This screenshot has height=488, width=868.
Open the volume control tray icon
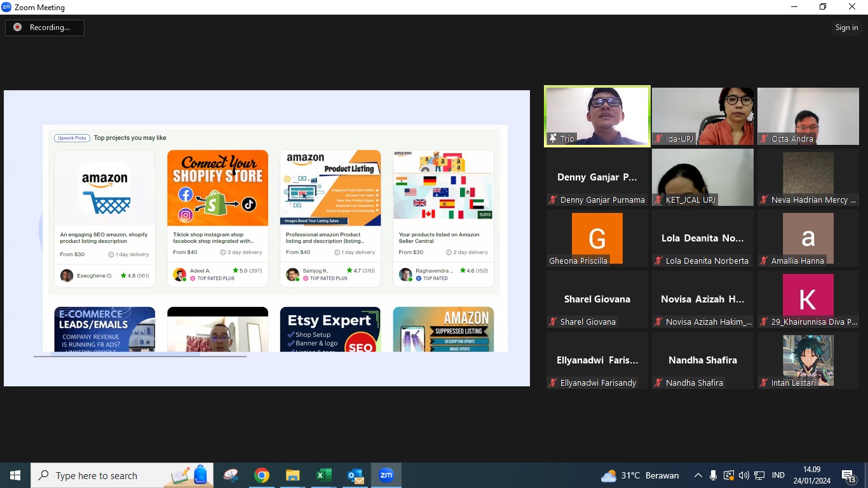pos(743,475)
